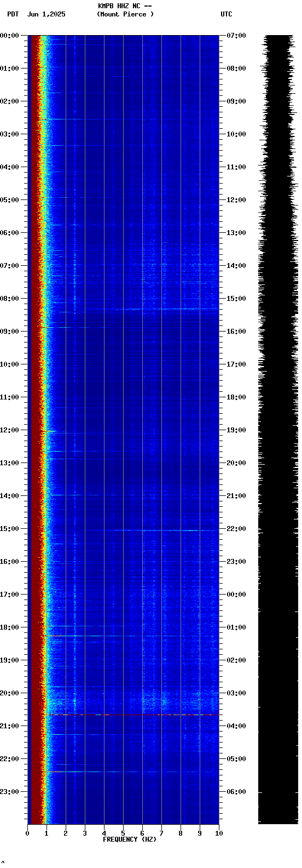The width and height of the screenshot is (302, 868).
Task: Select the 20:00 label on the UTC axis
Action: tap(236, 463)
